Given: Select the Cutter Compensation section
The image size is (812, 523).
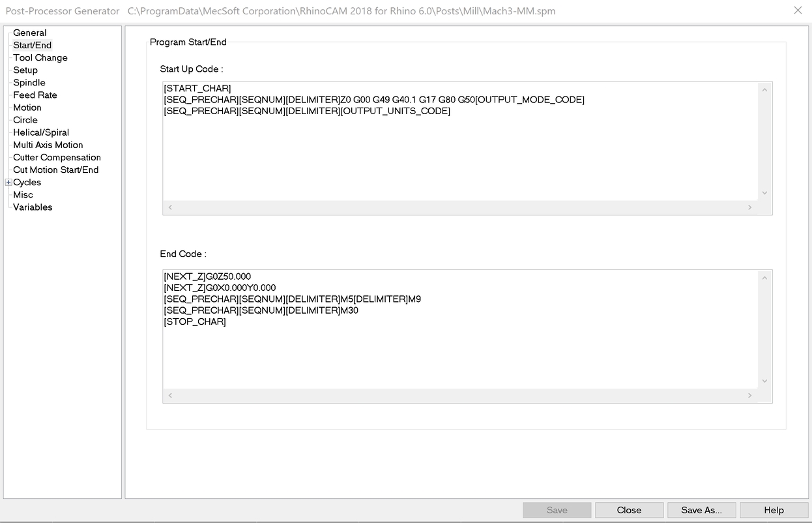Looking at the screenshot, I should pyautogui.click(x=57, y=157).
